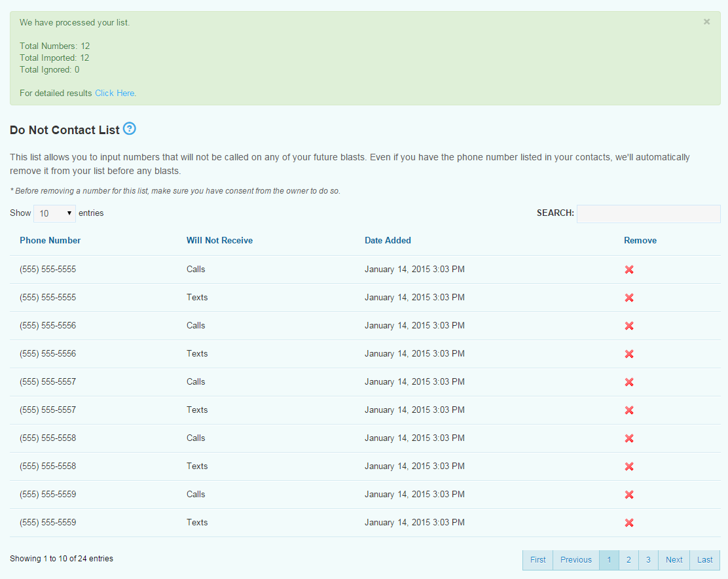Open the Show entries dropdown
728x579 pixels.
point(54,213)
